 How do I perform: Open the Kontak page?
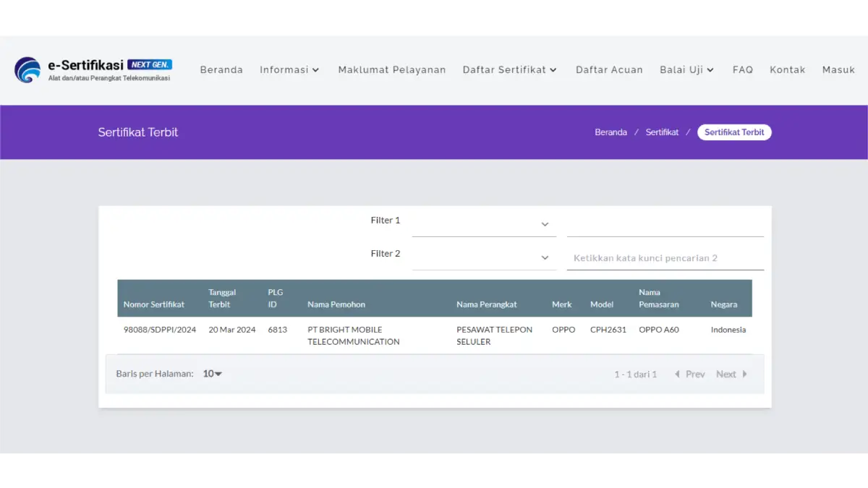coord(788,70)
